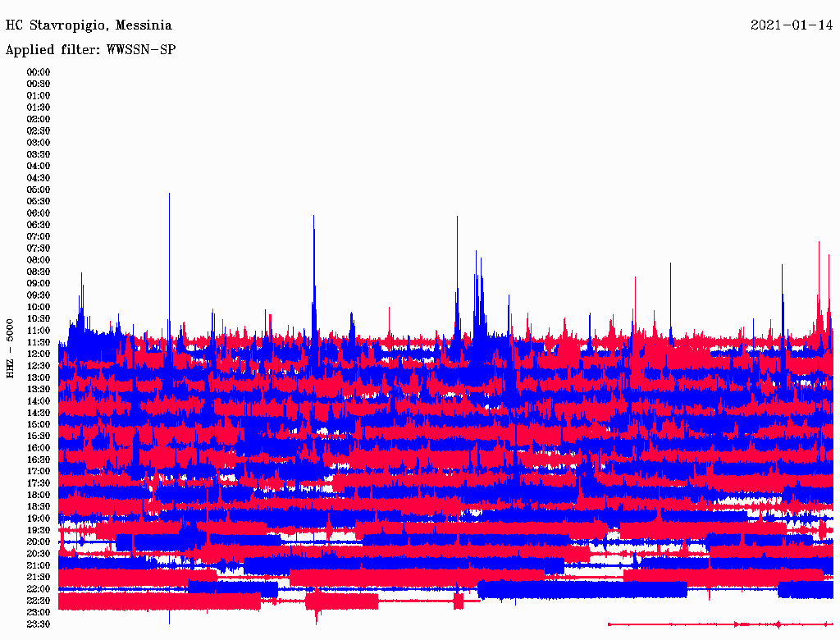Click the '09:00' time label

[39, 284]
